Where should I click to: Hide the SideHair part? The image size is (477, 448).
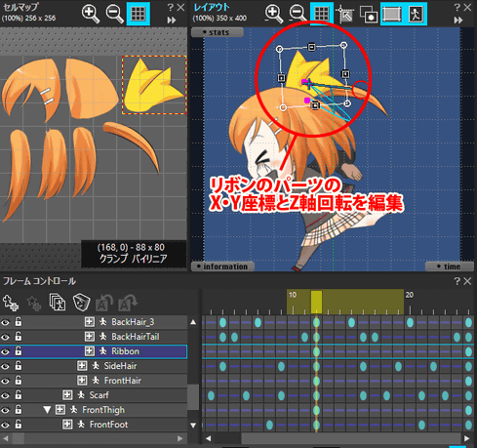pyautogui.click(x=5, y=366)
